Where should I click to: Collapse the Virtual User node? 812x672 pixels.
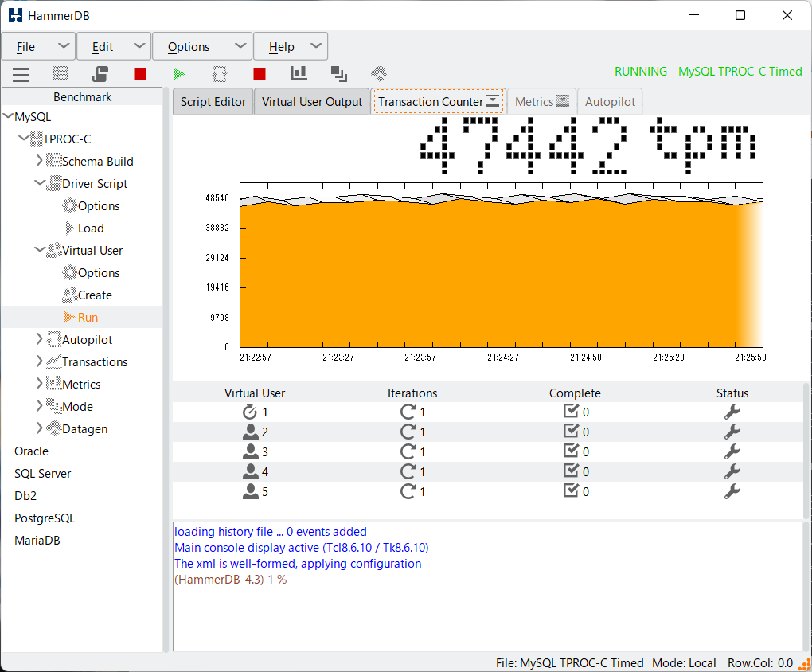coord(40,250)
